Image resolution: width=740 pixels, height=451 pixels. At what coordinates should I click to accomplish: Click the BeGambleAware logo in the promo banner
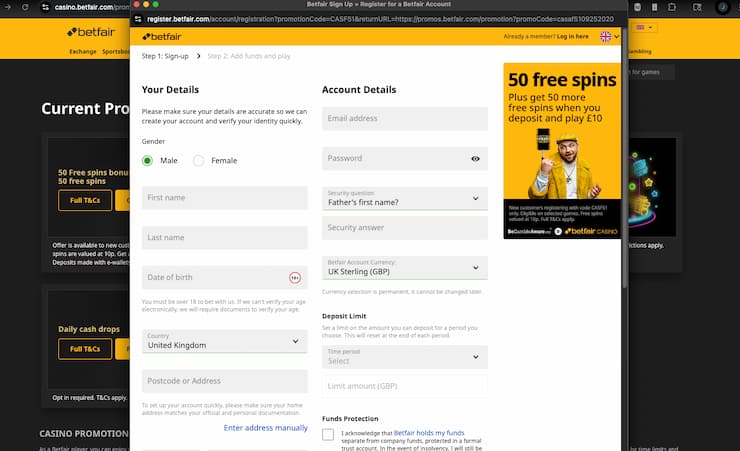click(529, 231)
